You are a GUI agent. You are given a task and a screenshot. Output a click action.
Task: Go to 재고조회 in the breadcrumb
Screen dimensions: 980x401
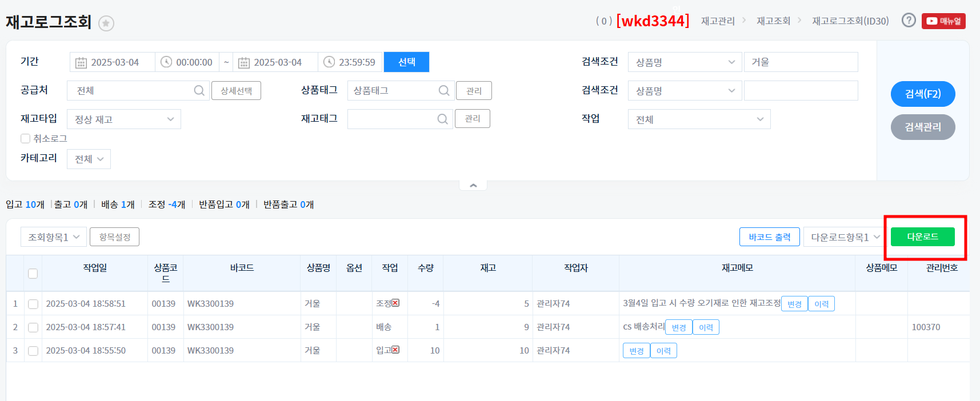coord(773,21)
